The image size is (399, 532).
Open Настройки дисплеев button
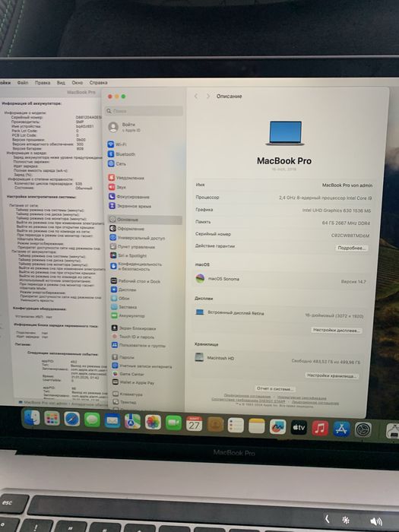point(336,330)
